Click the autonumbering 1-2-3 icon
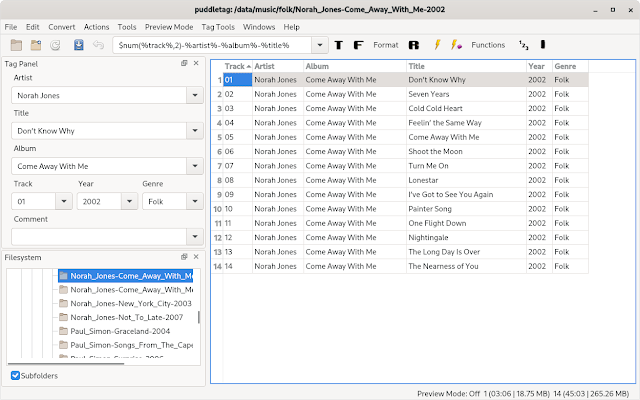Image resolution: width=640 pixels, height=400 pixels. pyautogui.click(x=524, y=45)
